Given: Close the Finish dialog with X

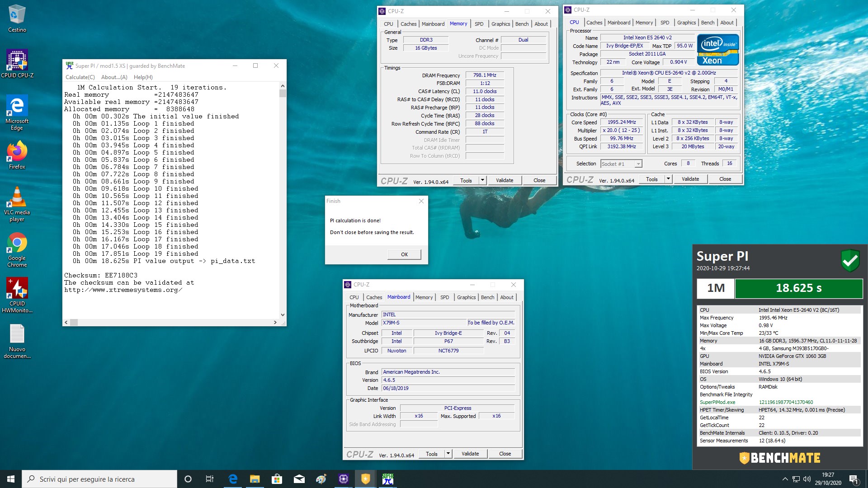Looking at the screenshot, I should [x=421, y=201].
